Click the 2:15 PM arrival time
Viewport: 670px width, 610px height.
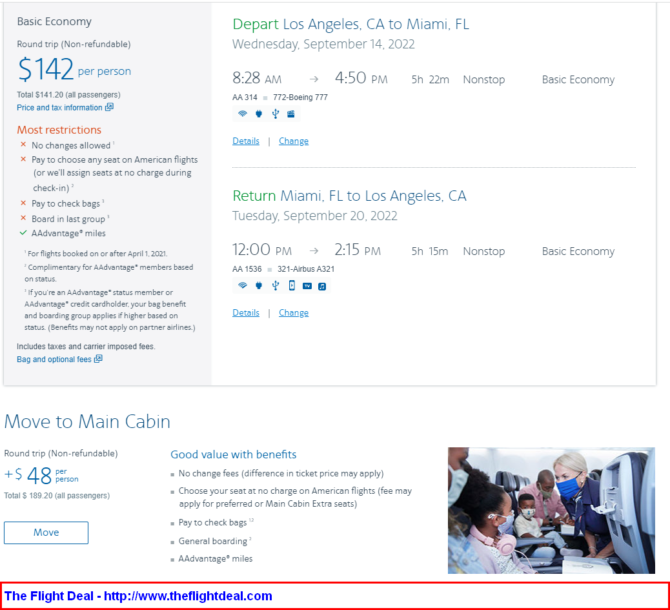point(358,250)
